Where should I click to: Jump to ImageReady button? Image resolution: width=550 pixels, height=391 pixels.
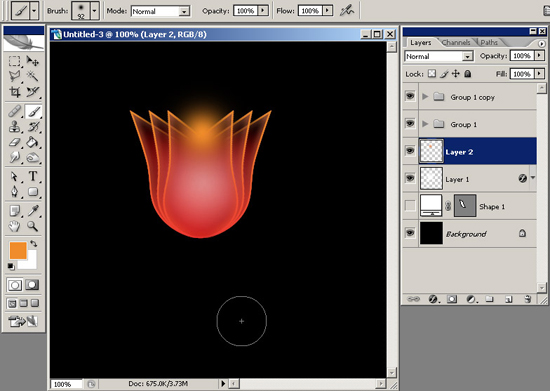click(24, 321)
